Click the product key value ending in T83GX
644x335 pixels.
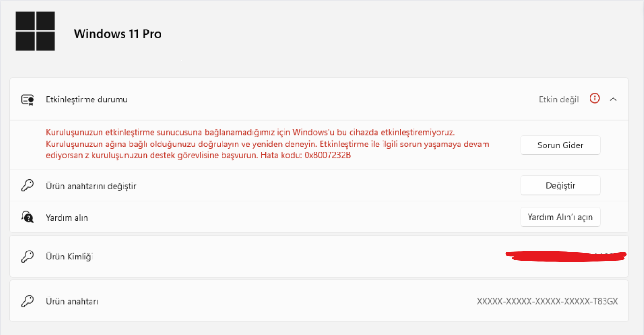(x=547, y=301)
